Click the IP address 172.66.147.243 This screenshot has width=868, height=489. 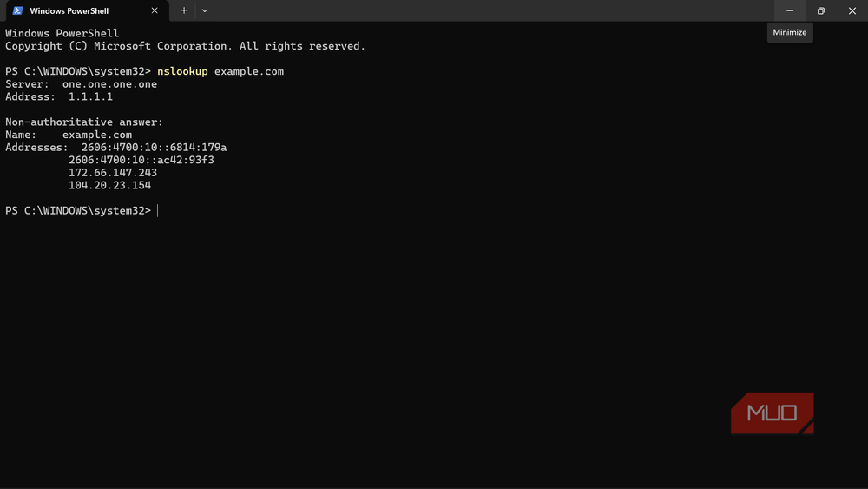tap(112, 173)
